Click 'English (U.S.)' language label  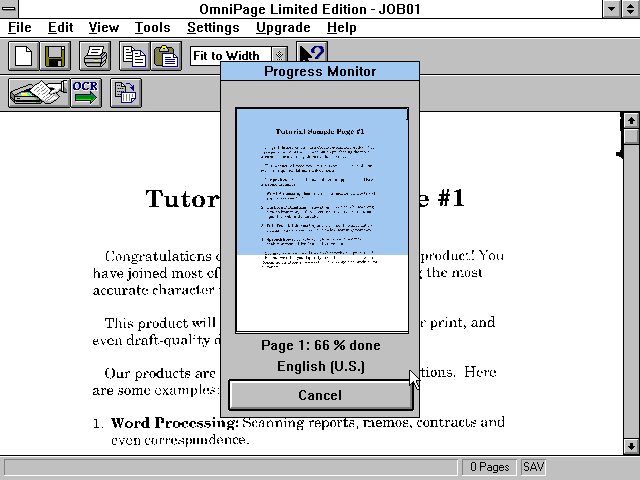(x=321, y=366)
